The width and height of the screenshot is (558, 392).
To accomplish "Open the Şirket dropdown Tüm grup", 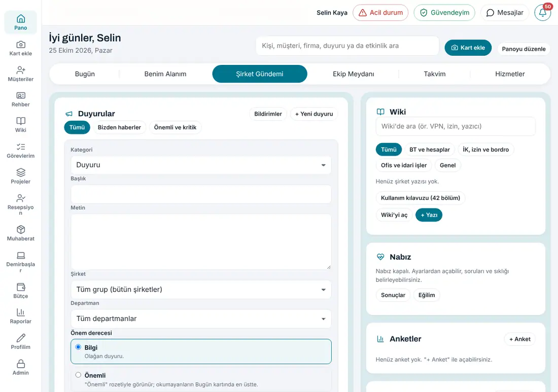I will [x=201, y=290].
